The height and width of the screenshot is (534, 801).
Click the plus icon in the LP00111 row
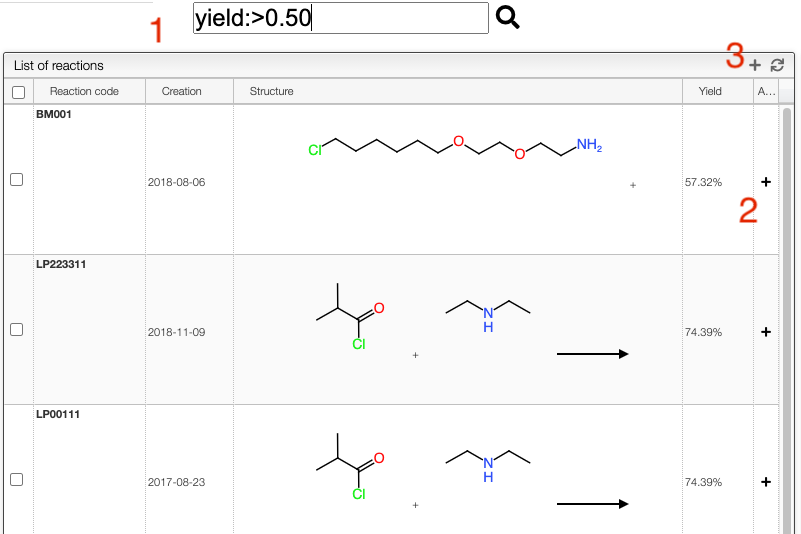point(766,482)
